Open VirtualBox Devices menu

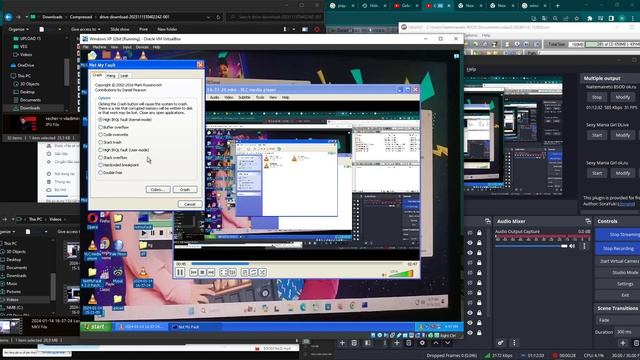pos(142,47)
